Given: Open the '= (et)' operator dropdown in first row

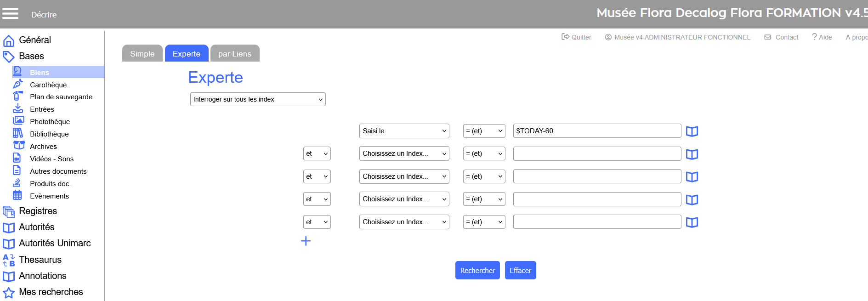Looking at the screenshot, I should pyautogui.click(x=484, y=131).
